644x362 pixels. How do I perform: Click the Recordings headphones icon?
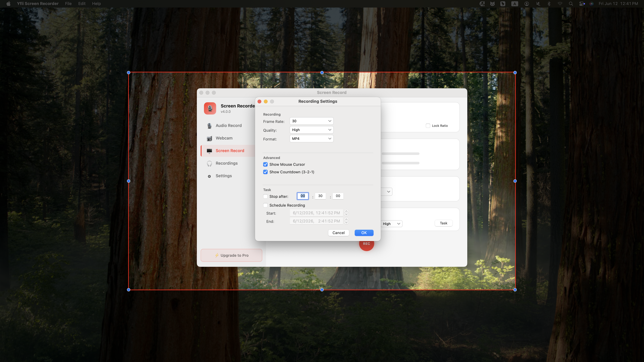[209, 164]
